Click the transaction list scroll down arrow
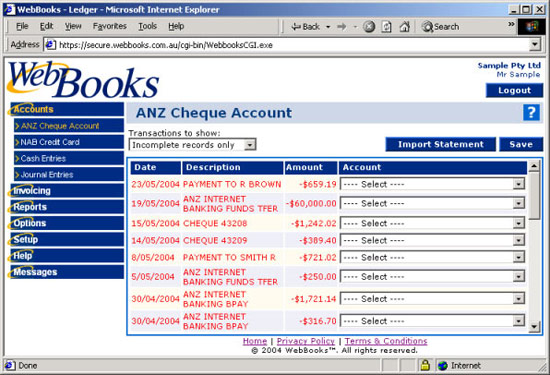 pyautogui.click(x=534, y=327)
